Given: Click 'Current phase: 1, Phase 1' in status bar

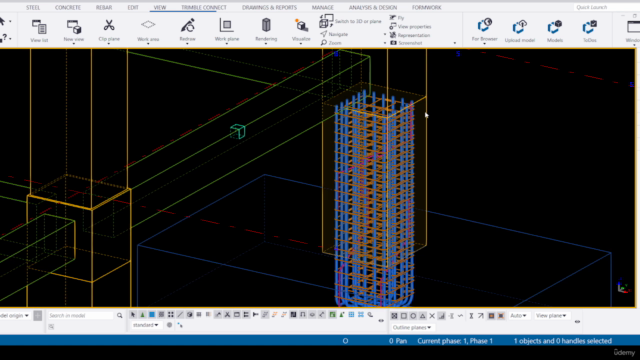Looking at the screenshot, I should click(x=455, y=341).
